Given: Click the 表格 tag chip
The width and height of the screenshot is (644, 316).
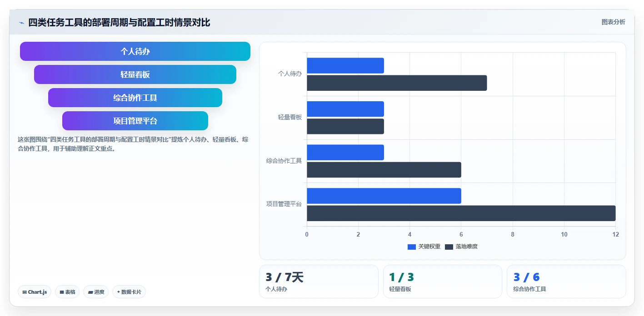Looking at the screenshot, I should (x=67, y=292).
